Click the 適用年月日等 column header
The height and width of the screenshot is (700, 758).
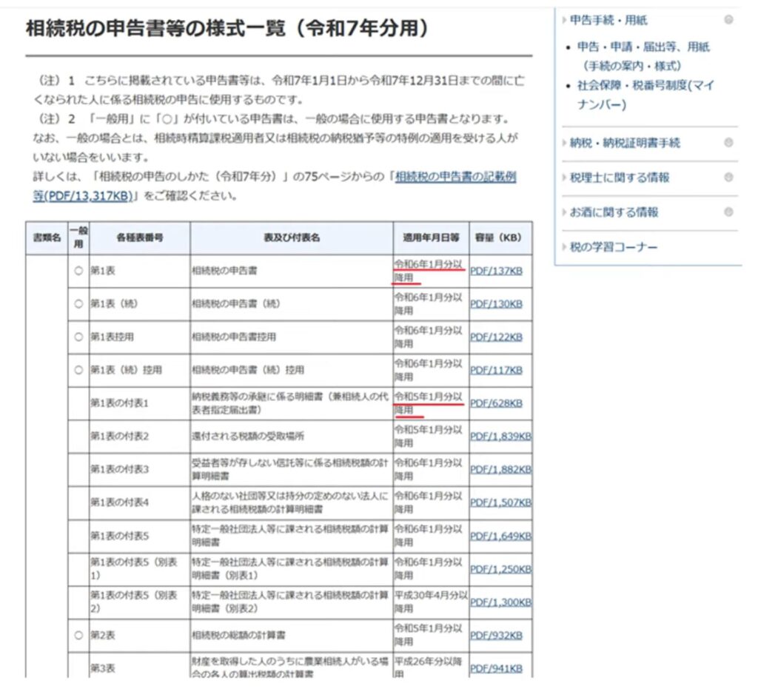pyautogui.click(x=431, y=238)
